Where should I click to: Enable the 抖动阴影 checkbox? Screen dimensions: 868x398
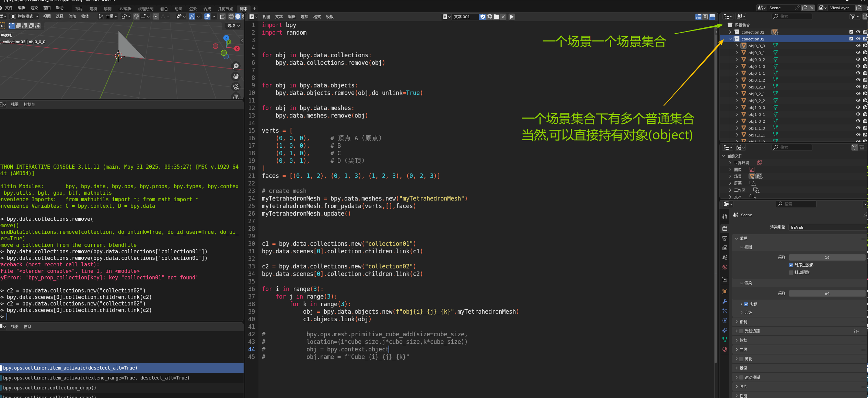tap(791, 272)
